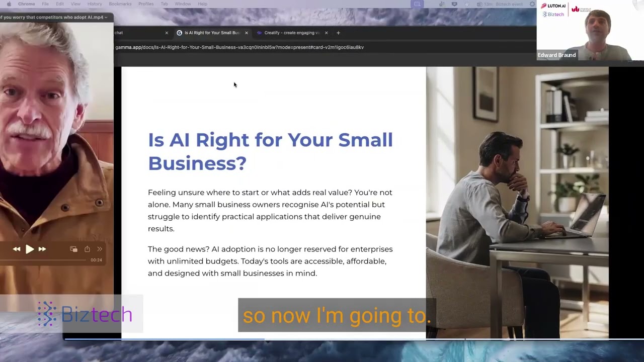This screenshot has width=644, height=362.
Task: Open the video title dropdown arrow
Action: coord(106,17)
